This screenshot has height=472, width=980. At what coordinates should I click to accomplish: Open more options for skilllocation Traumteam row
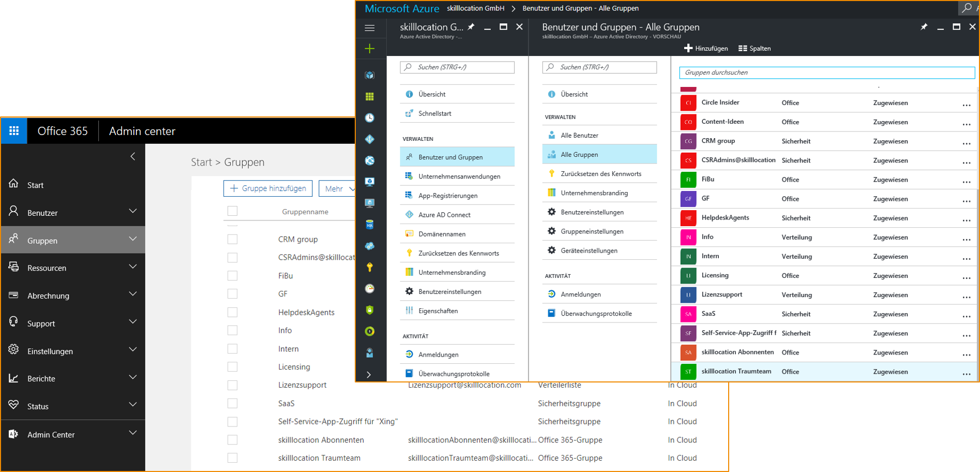966,373
